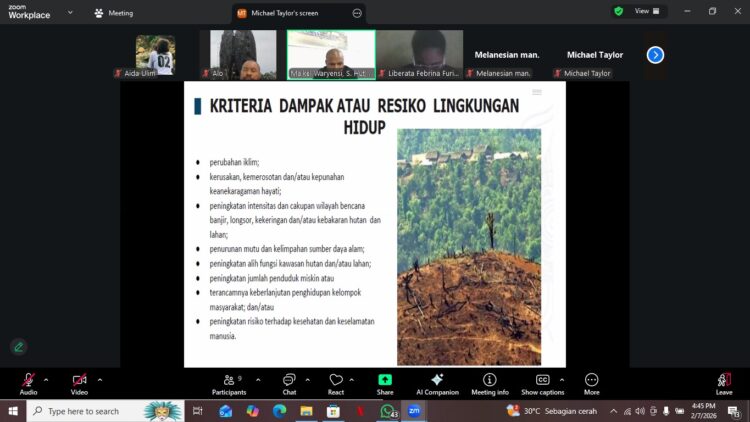This screenshot has height=422, width=750.
Task: Click the deforested hill photo in slide
Action: tap(469, 247)
